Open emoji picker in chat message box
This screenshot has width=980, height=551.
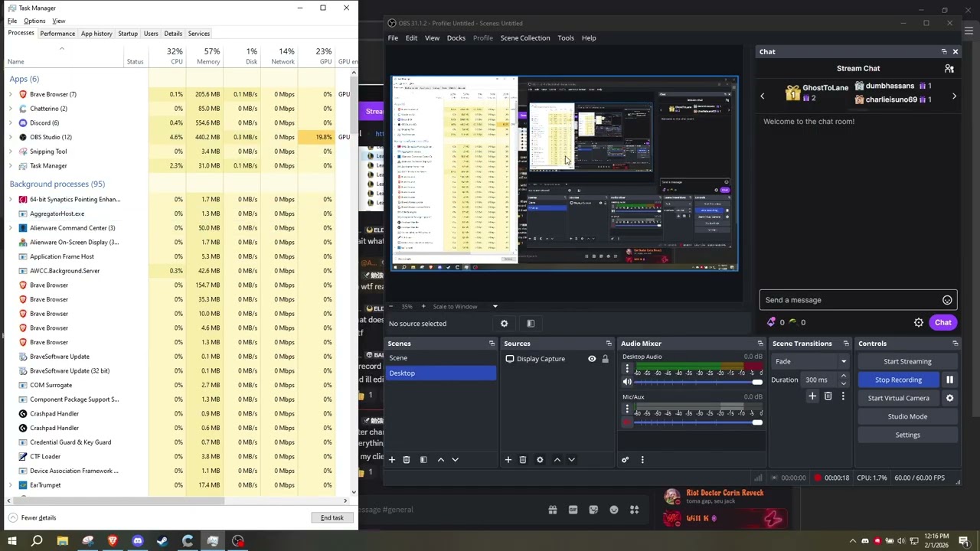coord(947,300)
